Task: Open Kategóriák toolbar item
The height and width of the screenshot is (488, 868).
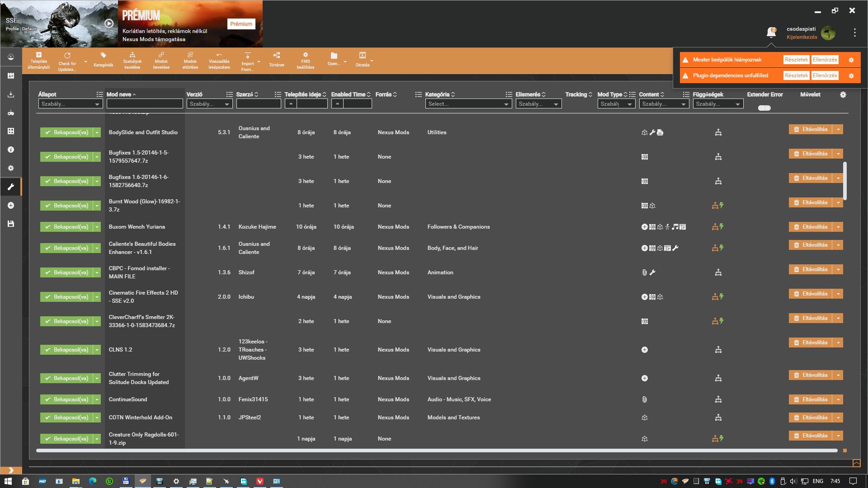Action: click(104, 61)
